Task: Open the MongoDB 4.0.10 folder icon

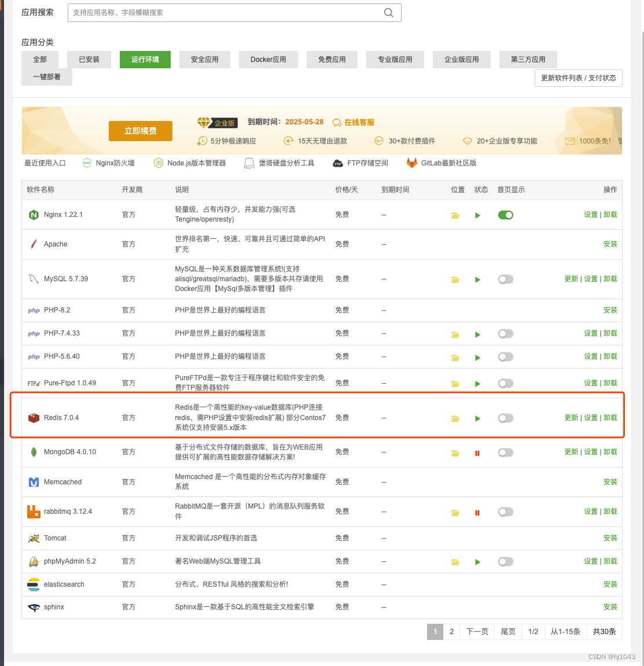Action: click(455, 453)
